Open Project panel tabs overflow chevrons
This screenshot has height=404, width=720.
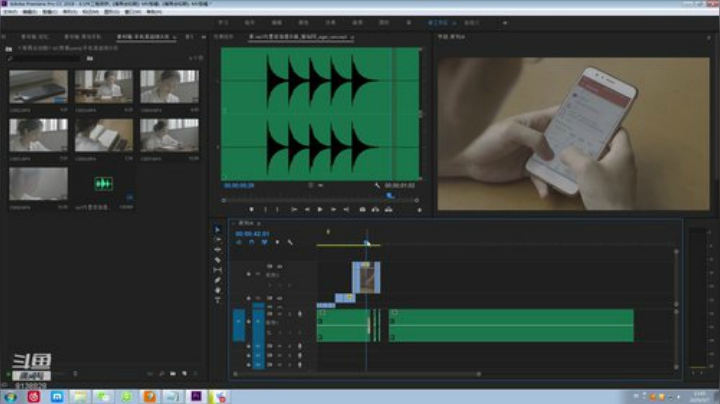coord(203,37)
